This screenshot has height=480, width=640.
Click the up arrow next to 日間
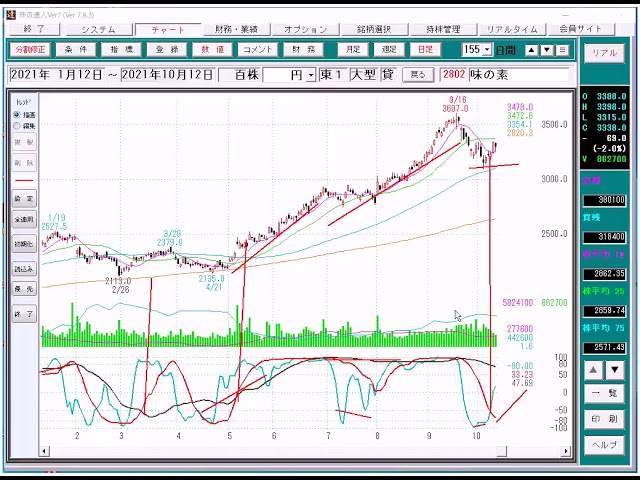pos(531,49)
